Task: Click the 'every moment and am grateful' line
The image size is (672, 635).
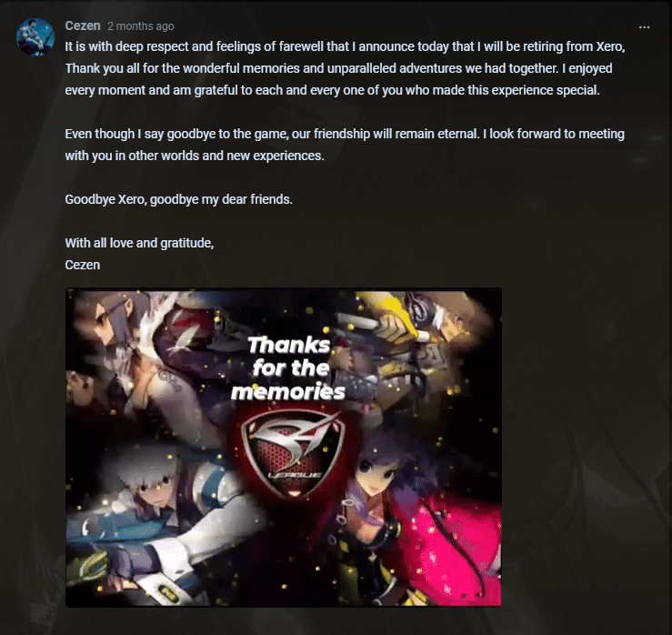Action: [333, 90]
